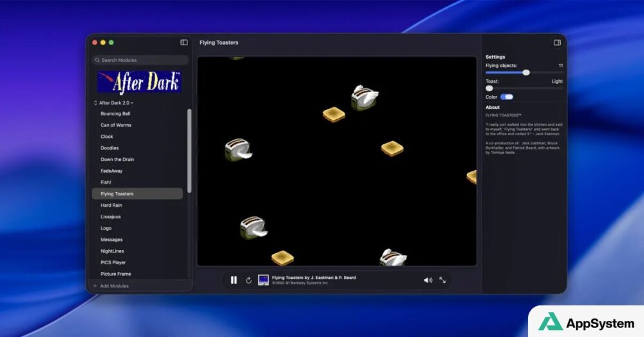Click the module thumbnail icon in playback bar
The width and height of the screenshot is (644, 337).
click(263, 280)
